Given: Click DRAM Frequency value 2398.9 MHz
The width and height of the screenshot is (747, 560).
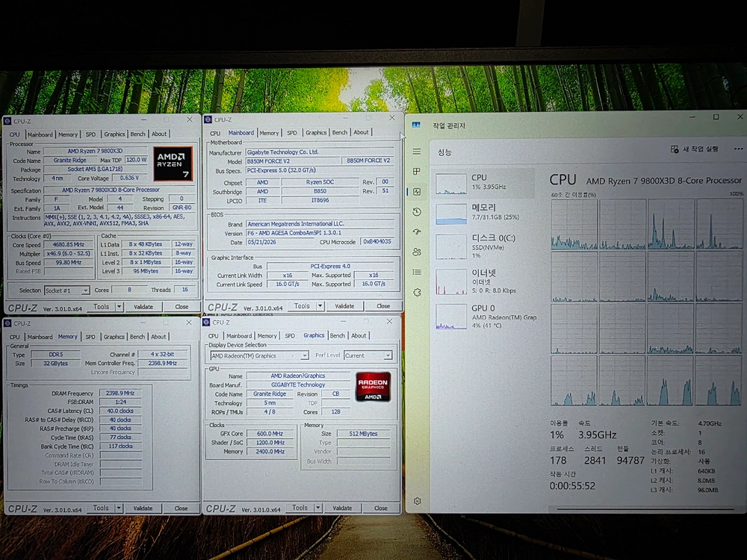Looking at the screenshot, I should pos(120,393).
